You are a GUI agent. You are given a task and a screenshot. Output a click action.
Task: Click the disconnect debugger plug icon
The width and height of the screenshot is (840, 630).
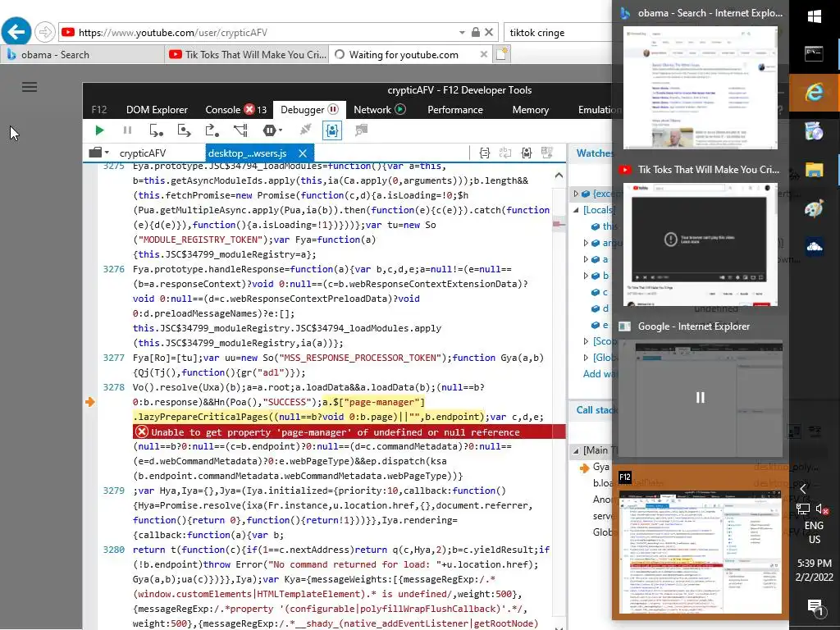click(305, 130)
